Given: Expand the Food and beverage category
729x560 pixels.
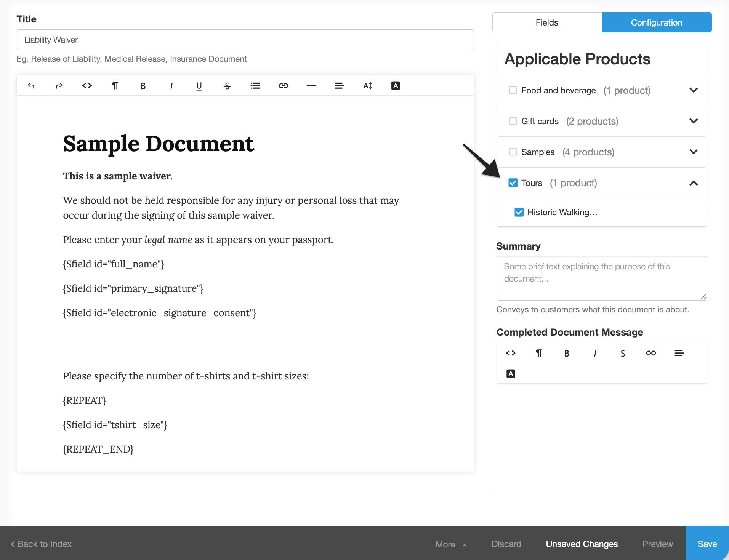Looking at the screenshot, I should pyautogui.click(x=694, y=90).
